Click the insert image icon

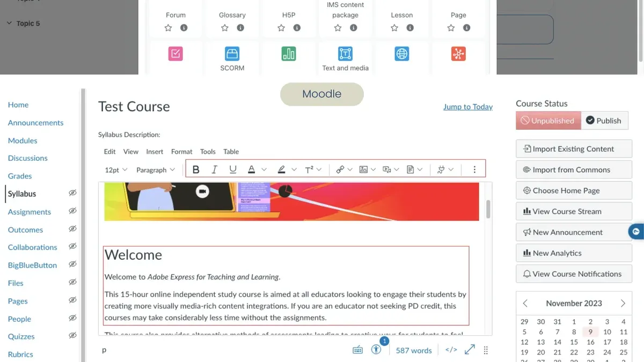click(x=363, y=169)
